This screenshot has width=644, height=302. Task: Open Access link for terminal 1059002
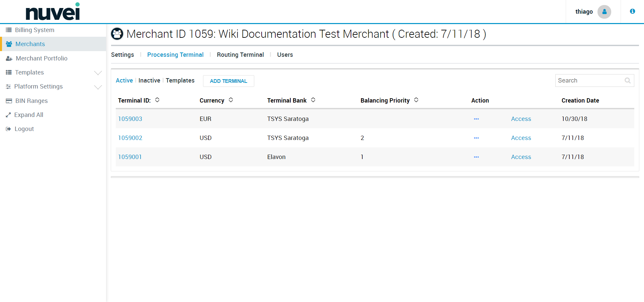[521, 138]
